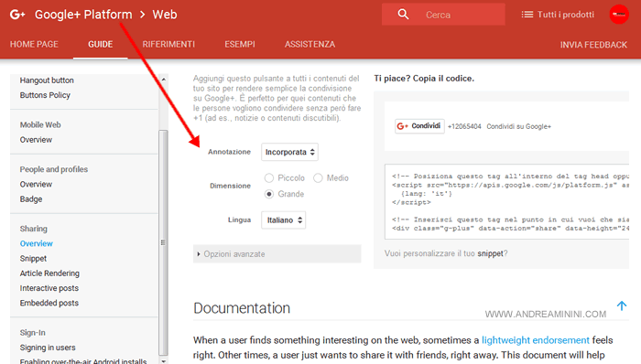Viewport: 641px width, 364px height.
Task: Click the Google+ logo icon
Action: [17, 15]
